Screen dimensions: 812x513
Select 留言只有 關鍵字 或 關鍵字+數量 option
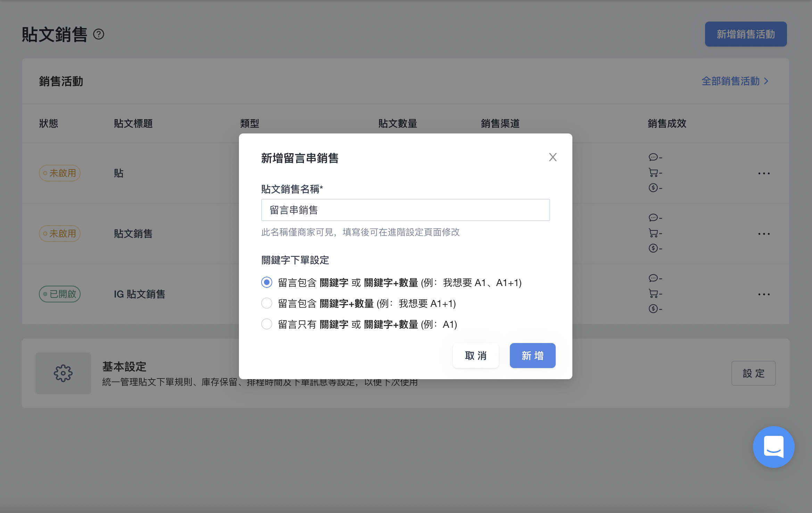[x=267, y=324]
